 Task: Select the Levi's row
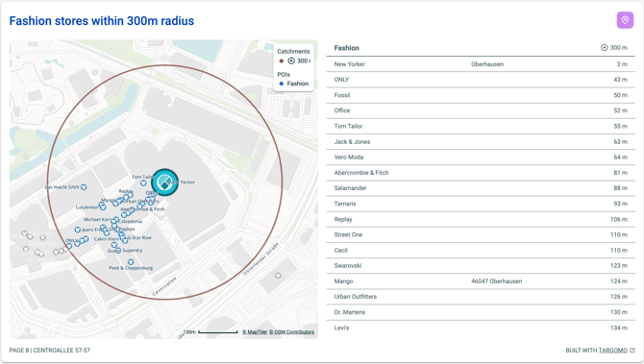[x=481, y=328]
